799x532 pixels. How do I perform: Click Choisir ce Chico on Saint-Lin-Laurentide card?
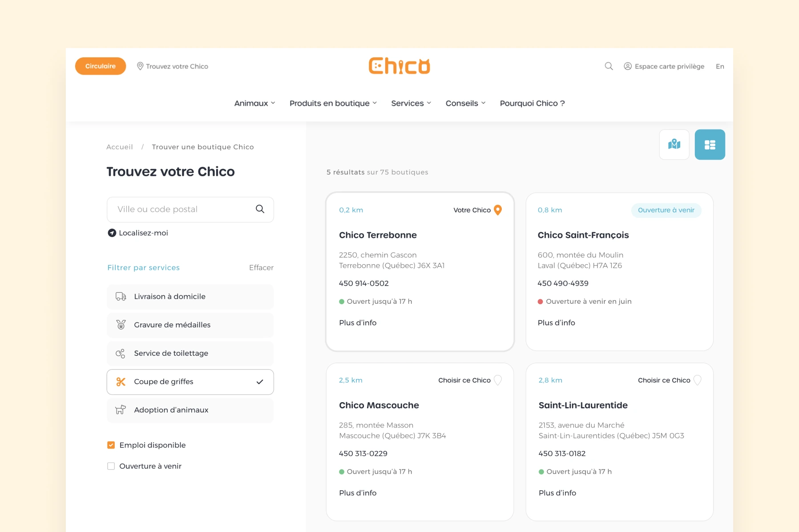pyautogui.click(x=664, y=380)
